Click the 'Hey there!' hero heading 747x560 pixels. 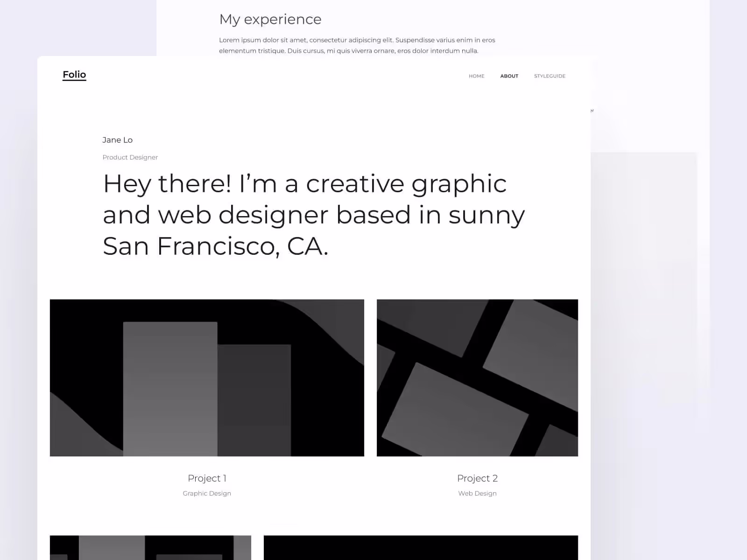314,215
